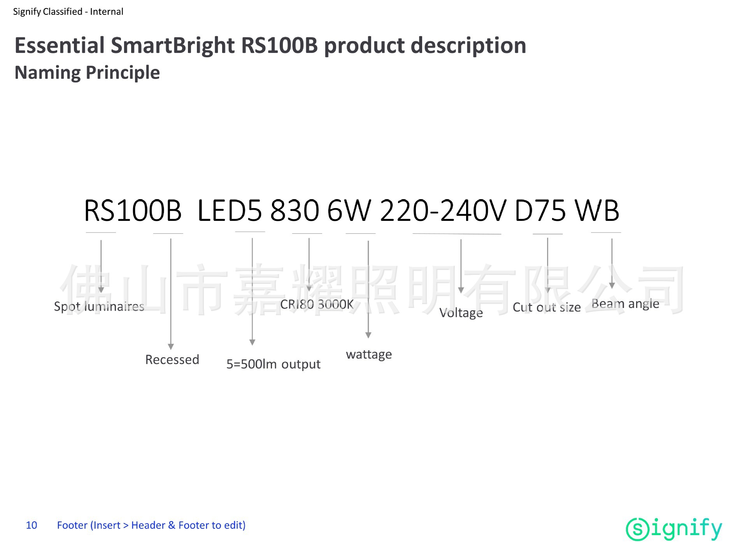
Task: Select the LED5 code segment
Action: [x=230, y=211]
